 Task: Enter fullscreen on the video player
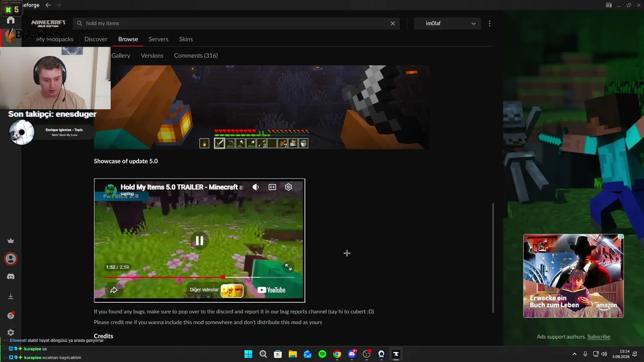[288, 267]
